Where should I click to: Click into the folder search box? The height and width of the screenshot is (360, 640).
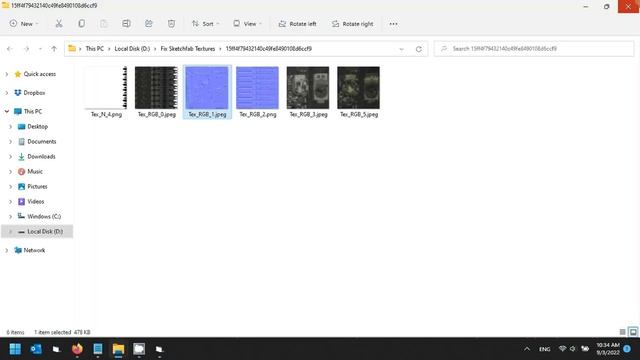point(534,49)
